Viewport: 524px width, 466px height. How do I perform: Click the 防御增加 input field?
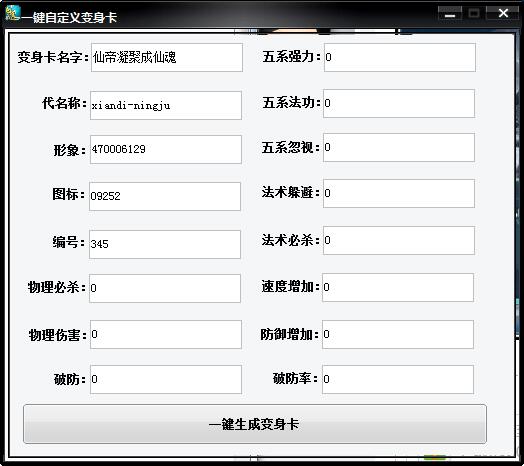(x=398, y=335)
